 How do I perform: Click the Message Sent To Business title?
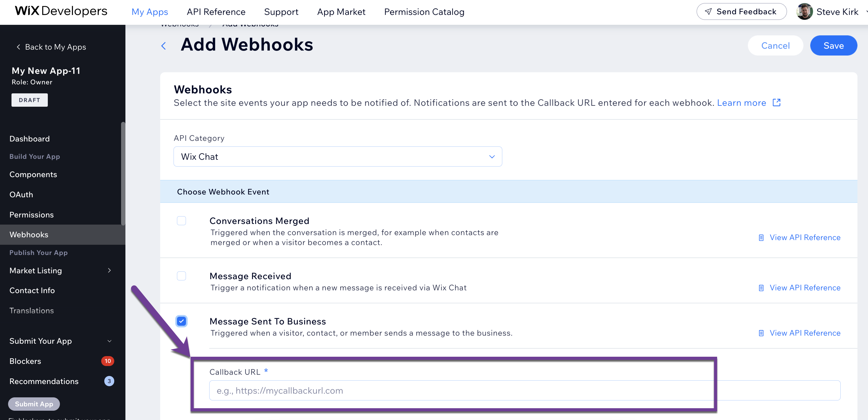click(x=268, y=321)
